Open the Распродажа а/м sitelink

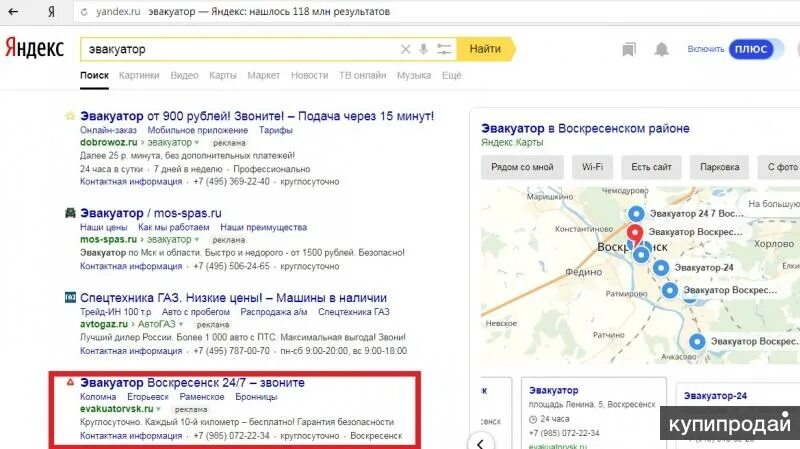tap(273, 312)
